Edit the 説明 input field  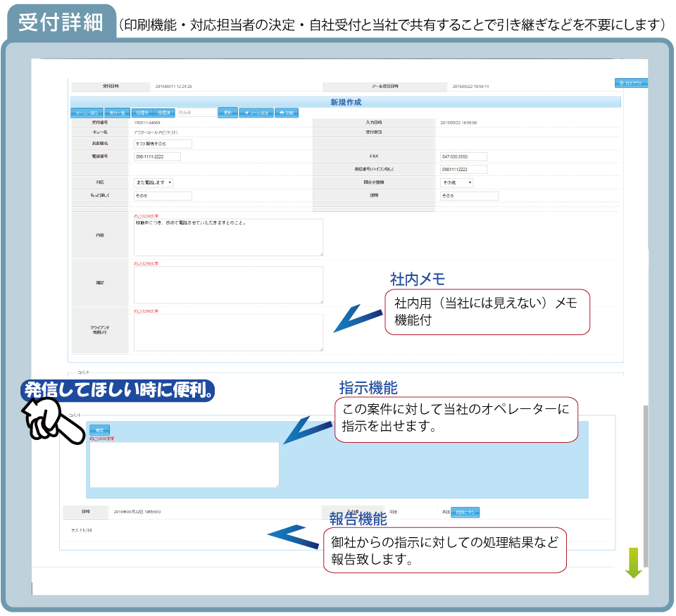(x=469, y=196)
